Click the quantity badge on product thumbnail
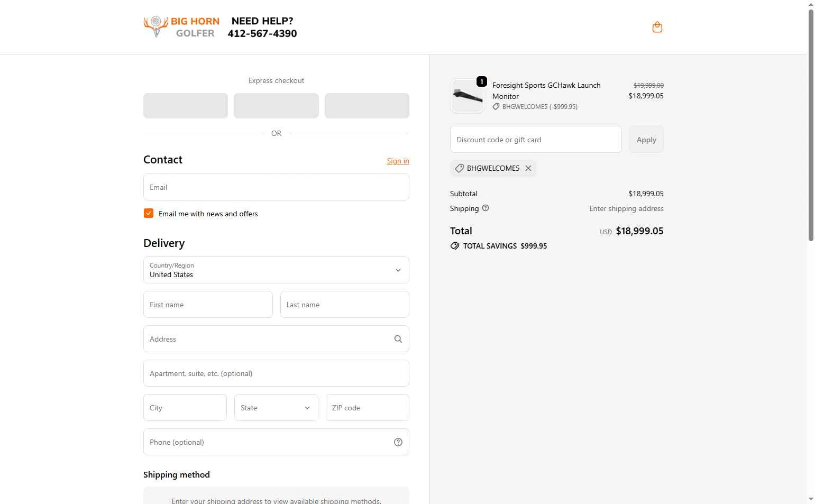Viewport: 815px width, 504px height. coord(482,81)
